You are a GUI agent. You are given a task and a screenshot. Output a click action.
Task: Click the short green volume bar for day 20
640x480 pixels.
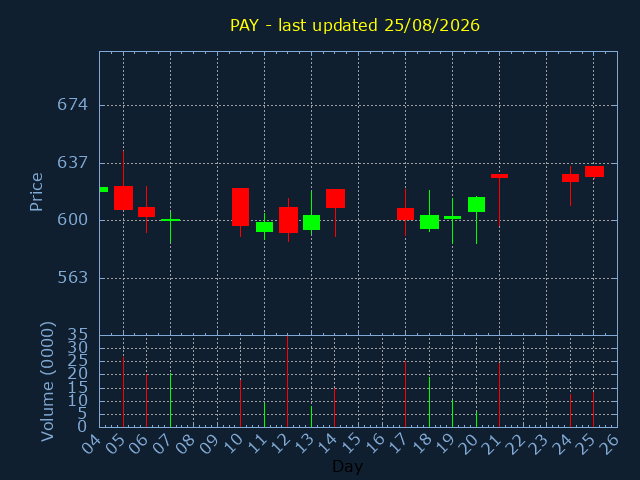(476, 419)
